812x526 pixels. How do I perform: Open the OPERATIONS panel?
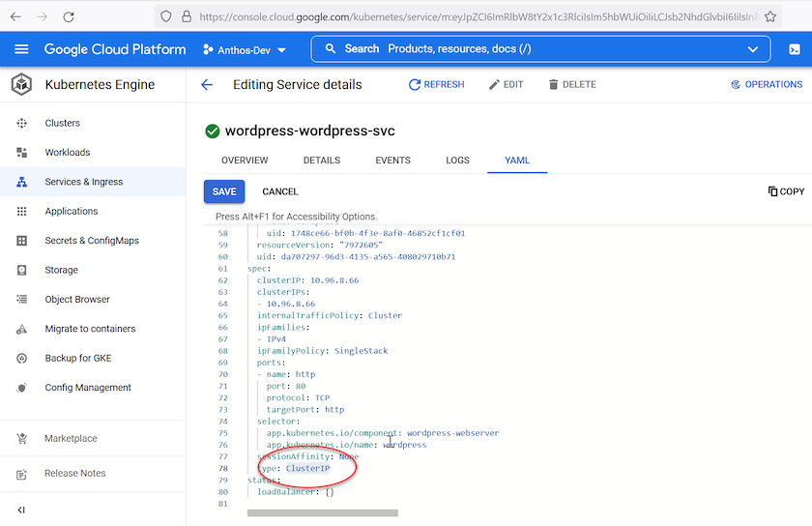coord(767,85)
